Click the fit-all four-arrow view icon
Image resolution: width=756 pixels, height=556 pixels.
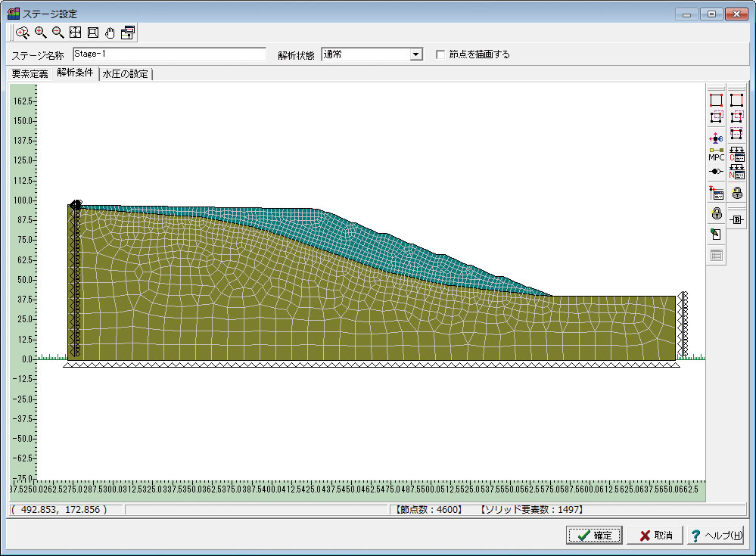[75, 33]
